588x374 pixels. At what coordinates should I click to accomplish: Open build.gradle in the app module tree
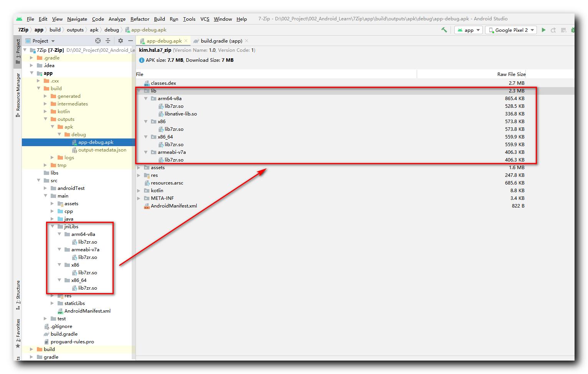(x=64, y=334)
